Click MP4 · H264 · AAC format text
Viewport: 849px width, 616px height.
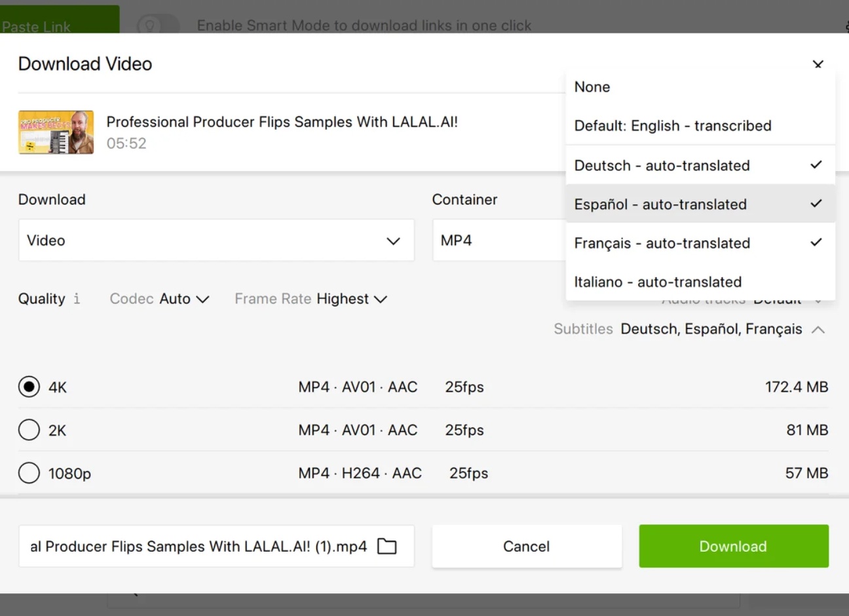pyautogui.click(x=360, y=472)
